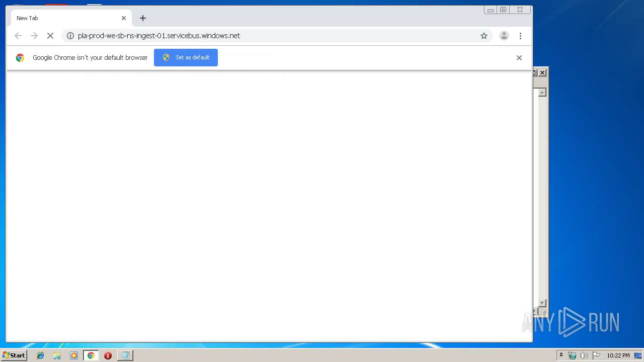Go back to previous page
The image size is (644, 362).
tap(18, 36)
